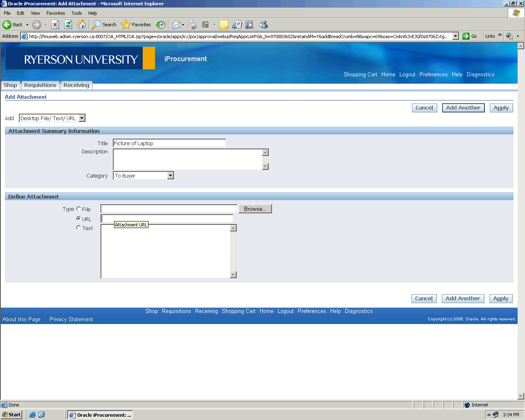Select the URL attachment type radio button
The width and height of the screenshot is (525, 420).
coord(78,219)
